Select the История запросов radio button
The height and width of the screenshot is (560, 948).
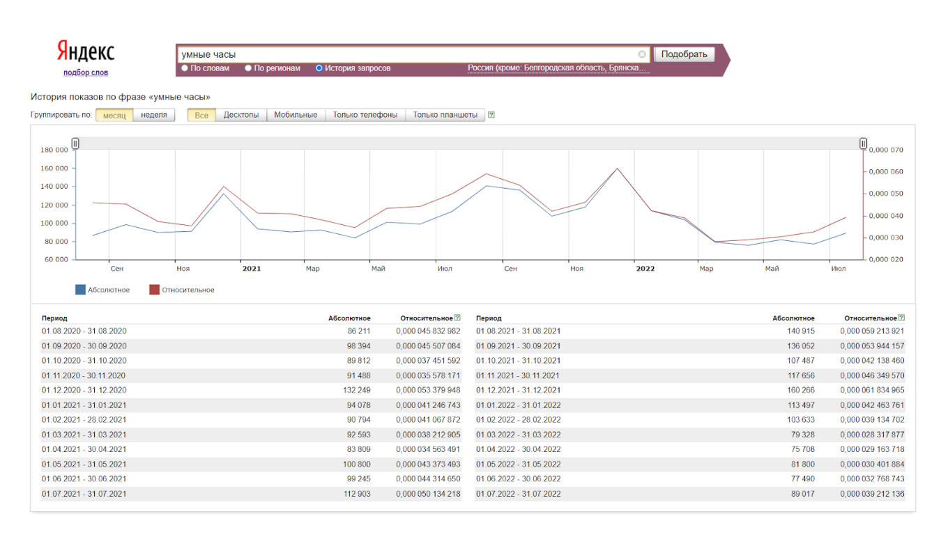tap(319, 68)
